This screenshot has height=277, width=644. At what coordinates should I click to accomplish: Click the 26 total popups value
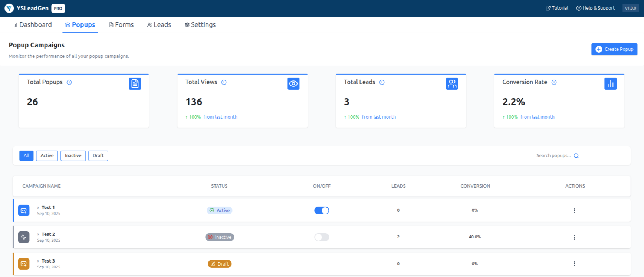point(33,102)
